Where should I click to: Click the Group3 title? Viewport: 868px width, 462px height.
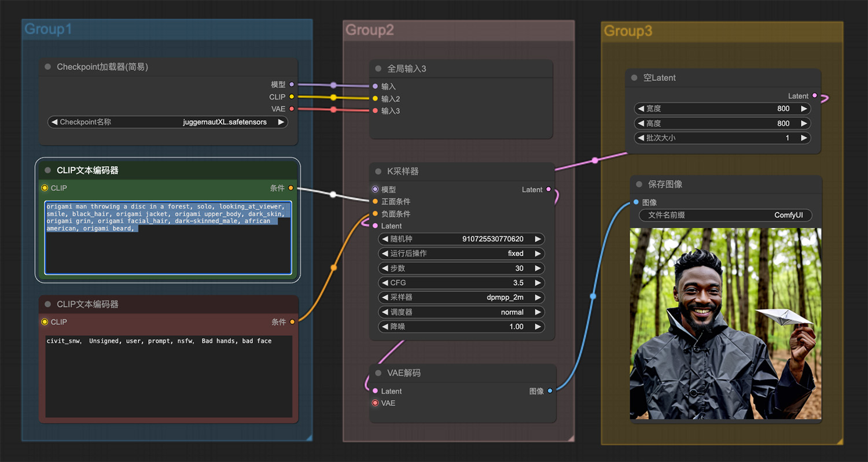(628, 31)
